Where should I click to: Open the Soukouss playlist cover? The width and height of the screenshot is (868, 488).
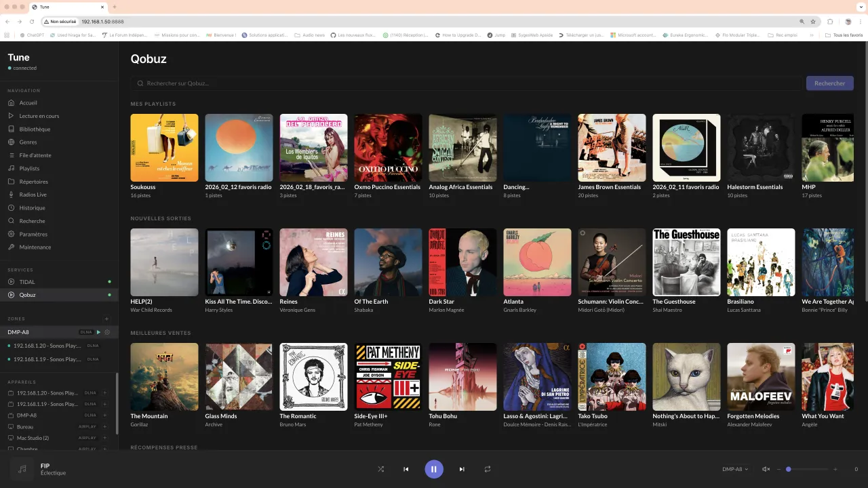pos(164,148)
